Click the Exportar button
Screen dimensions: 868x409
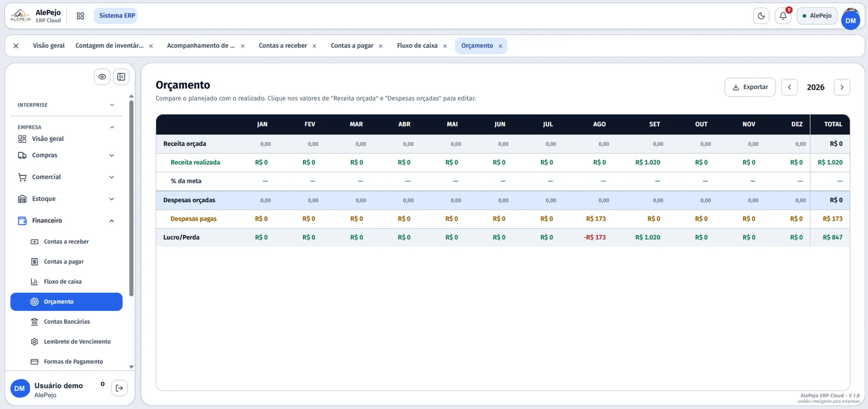coord(750,87)
